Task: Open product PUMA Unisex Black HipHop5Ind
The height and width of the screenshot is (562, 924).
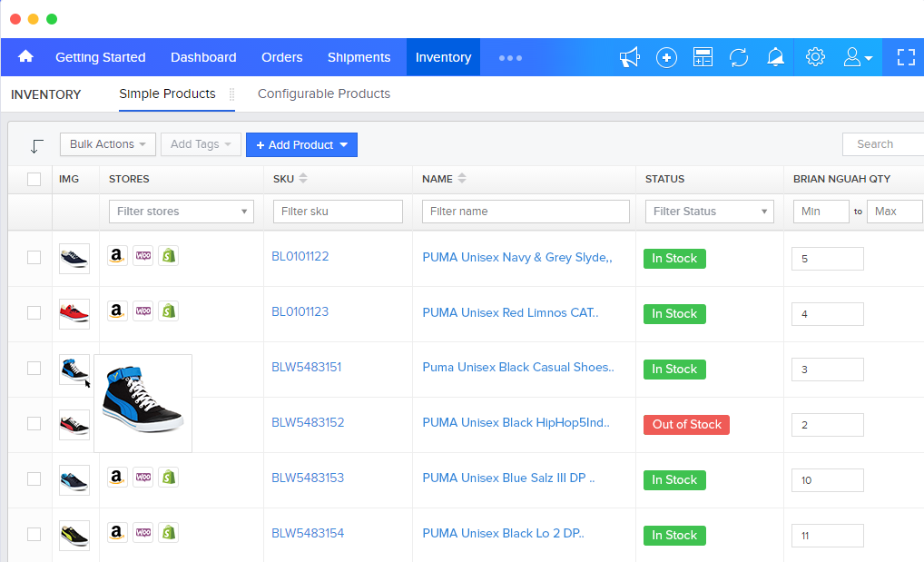Action: 516,423
